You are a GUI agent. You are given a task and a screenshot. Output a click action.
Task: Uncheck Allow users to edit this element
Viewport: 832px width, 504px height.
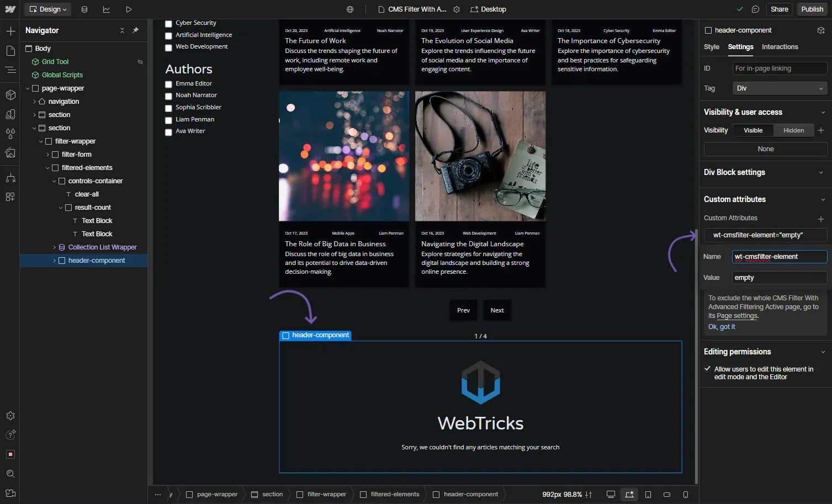point(707,369)
